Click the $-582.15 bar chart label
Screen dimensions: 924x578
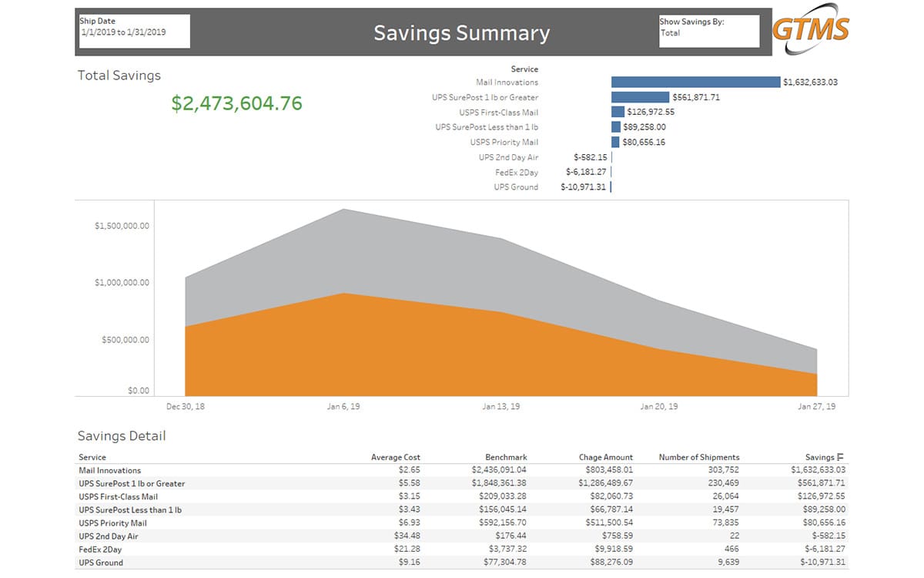point(590,157)
